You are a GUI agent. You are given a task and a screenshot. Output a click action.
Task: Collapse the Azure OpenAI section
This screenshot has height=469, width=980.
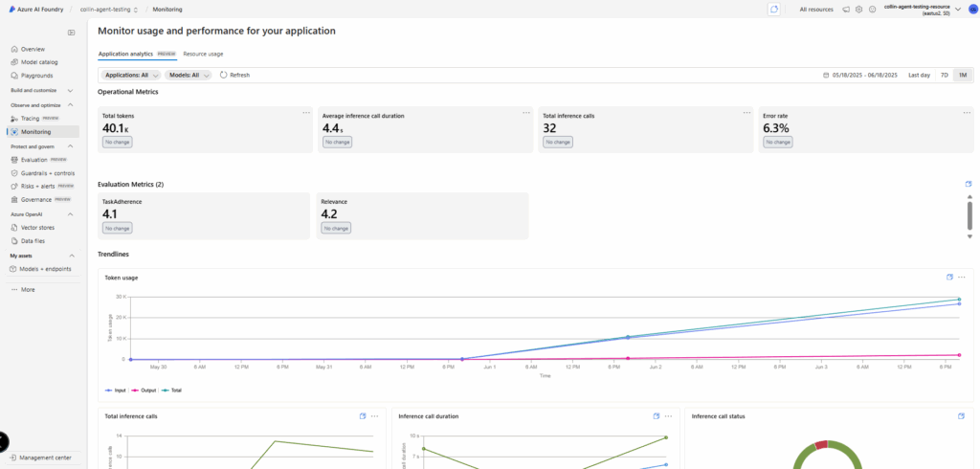click(70, 214)
